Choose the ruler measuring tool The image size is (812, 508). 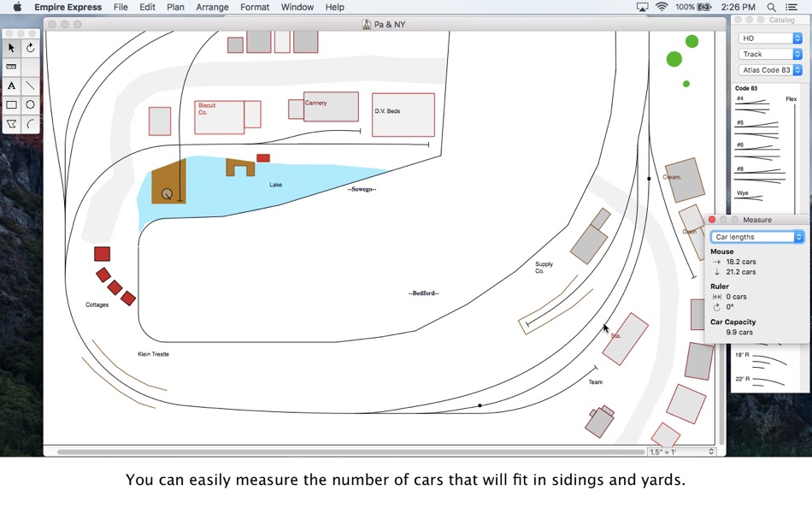tap(11, 67)
